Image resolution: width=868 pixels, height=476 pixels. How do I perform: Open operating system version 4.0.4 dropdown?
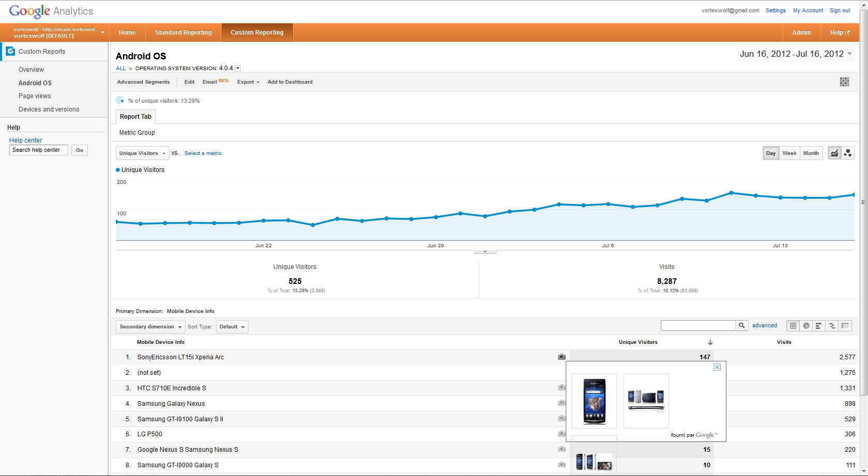click(238, 68)
